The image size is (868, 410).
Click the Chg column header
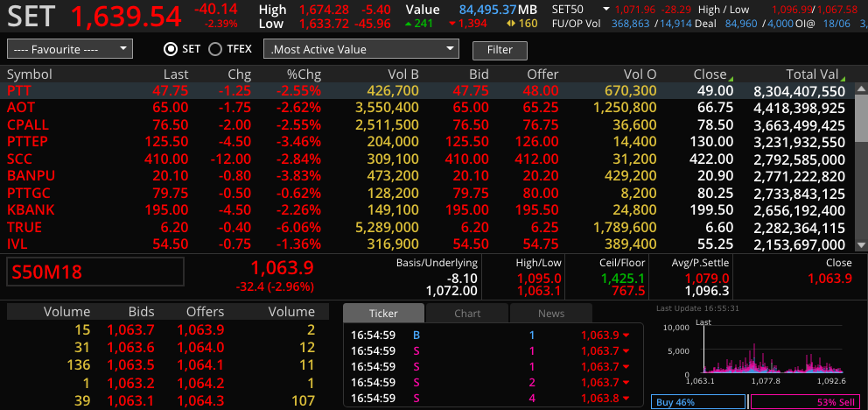click(240, 74)
